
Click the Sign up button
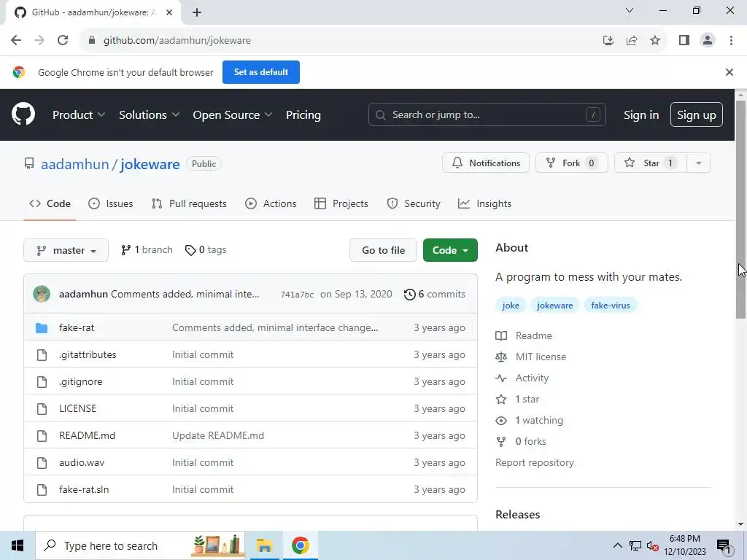pos(697,114)
